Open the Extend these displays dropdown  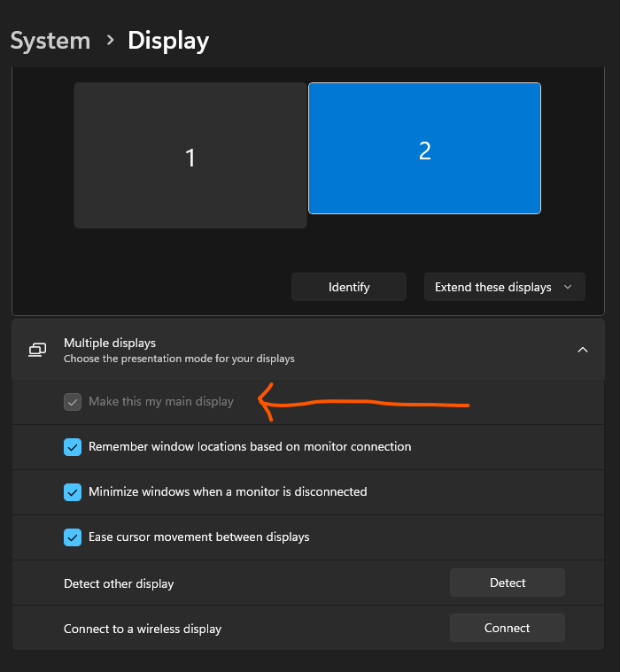click(504, 287)
